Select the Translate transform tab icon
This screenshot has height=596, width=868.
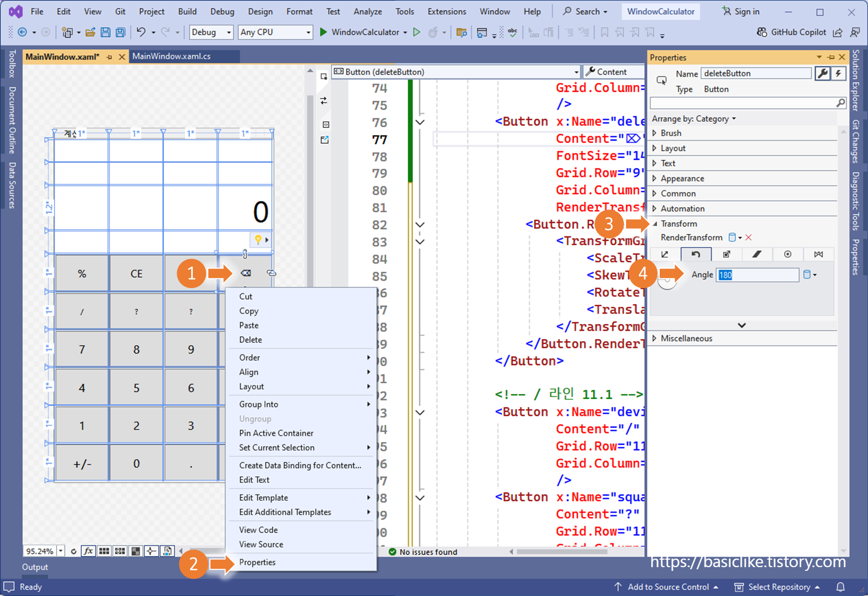click(664, 254)
